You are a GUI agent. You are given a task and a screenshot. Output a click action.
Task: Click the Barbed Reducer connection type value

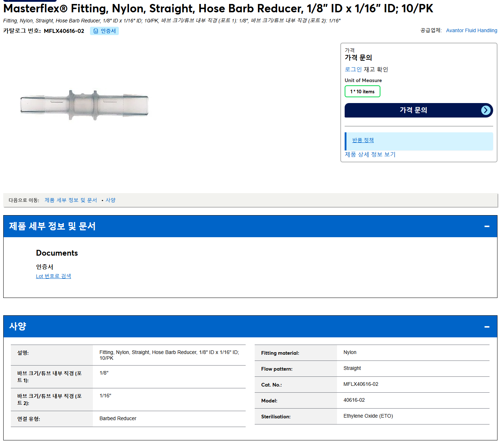click(x=118, y=418)
